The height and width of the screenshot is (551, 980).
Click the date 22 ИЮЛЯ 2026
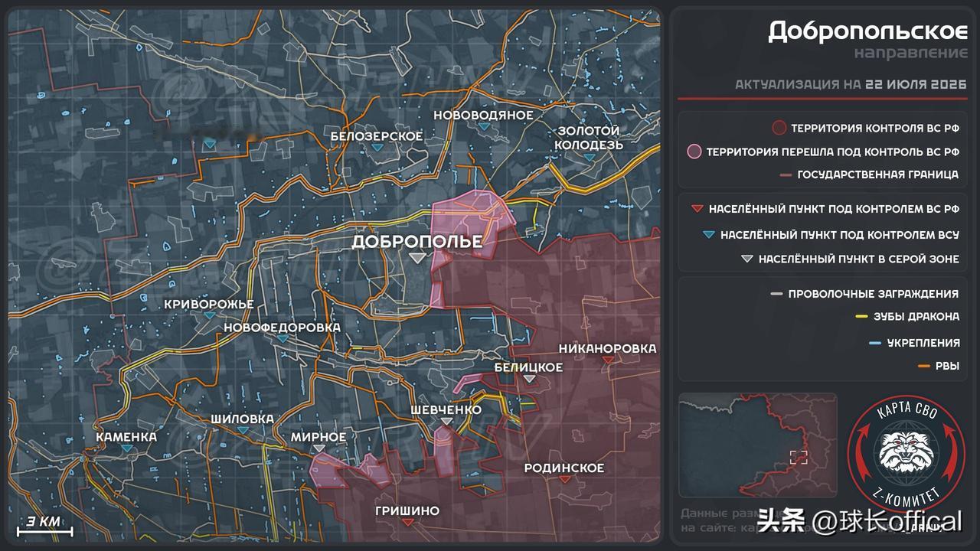point(916,84)
